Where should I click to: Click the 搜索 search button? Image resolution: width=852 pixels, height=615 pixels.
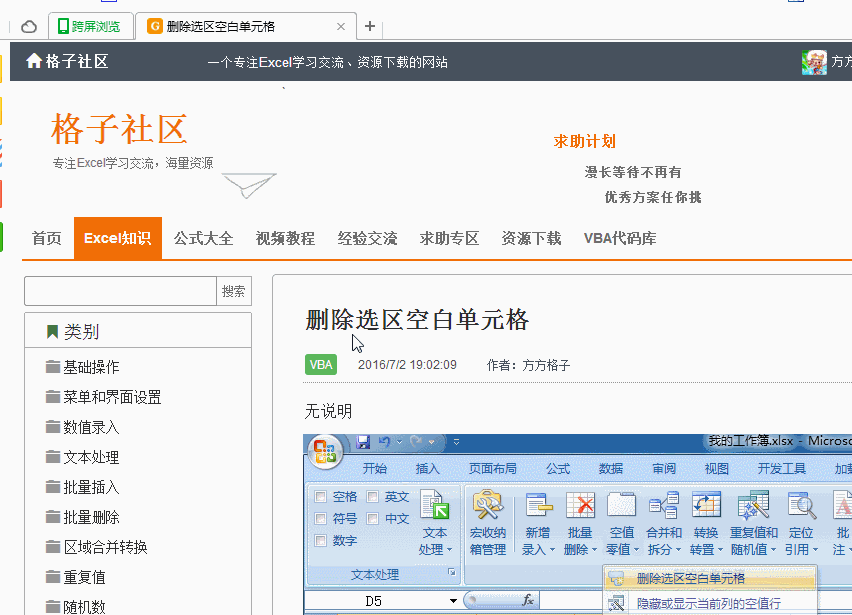pyautogui.click(x=233, y=292)
